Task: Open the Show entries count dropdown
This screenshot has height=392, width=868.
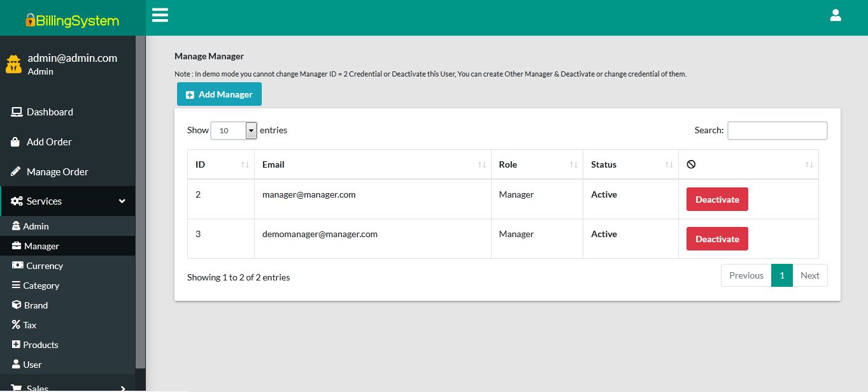Action: pos(234,131)
